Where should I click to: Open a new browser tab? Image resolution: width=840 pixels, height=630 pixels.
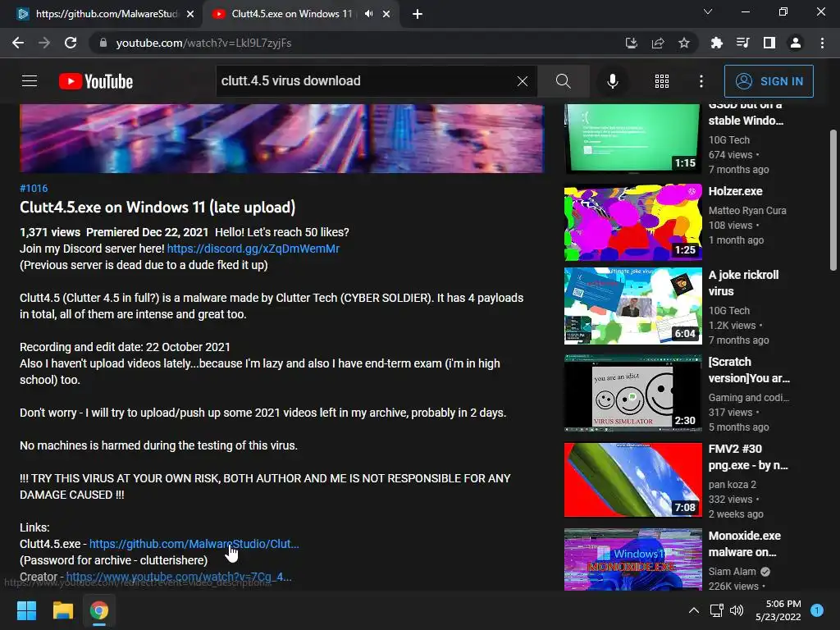click(418, 14)
